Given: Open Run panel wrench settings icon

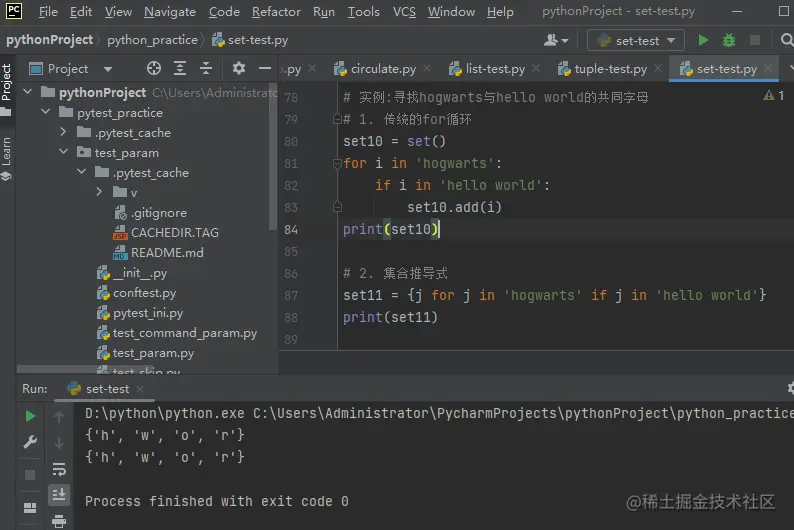Looking at the screenshot, I should [30, 442].
